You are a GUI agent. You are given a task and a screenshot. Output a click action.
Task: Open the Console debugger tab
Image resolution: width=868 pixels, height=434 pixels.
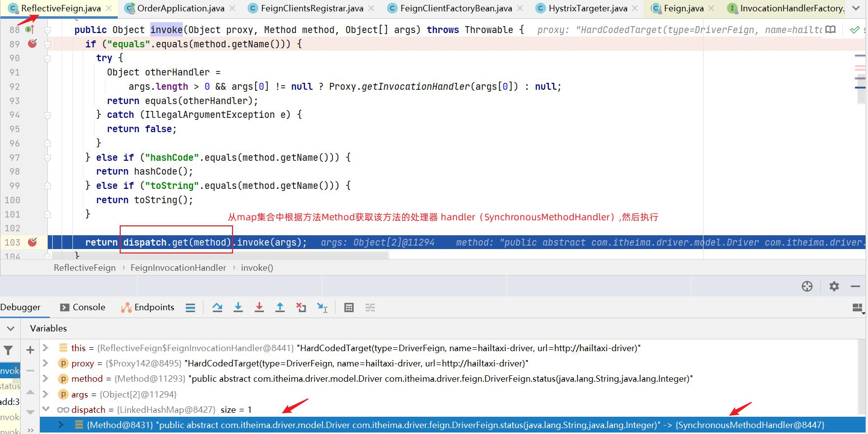[x=83, y=307]
